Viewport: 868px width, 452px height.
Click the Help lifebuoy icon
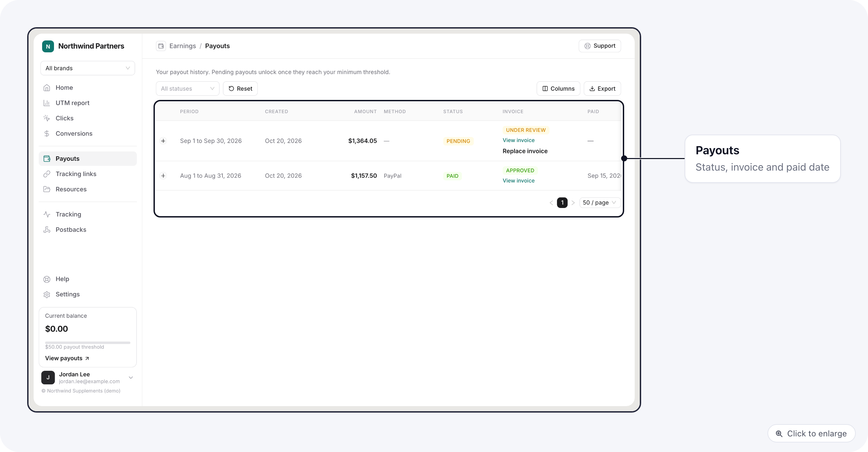coord(47,279)
